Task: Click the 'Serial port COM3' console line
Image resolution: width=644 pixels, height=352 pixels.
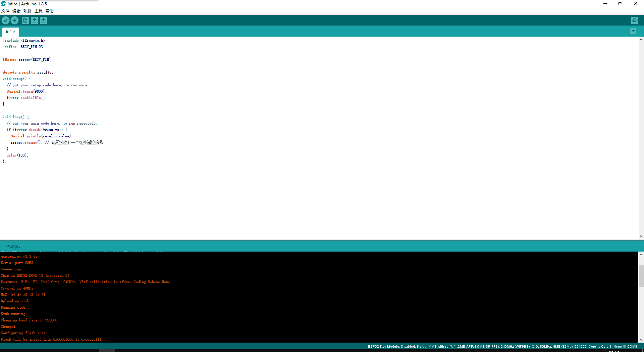Action: 17,263
